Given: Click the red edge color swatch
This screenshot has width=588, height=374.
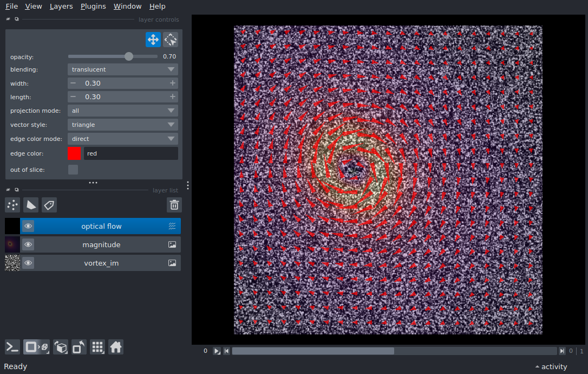Looking at the screenshot, I should click(75, 153).
